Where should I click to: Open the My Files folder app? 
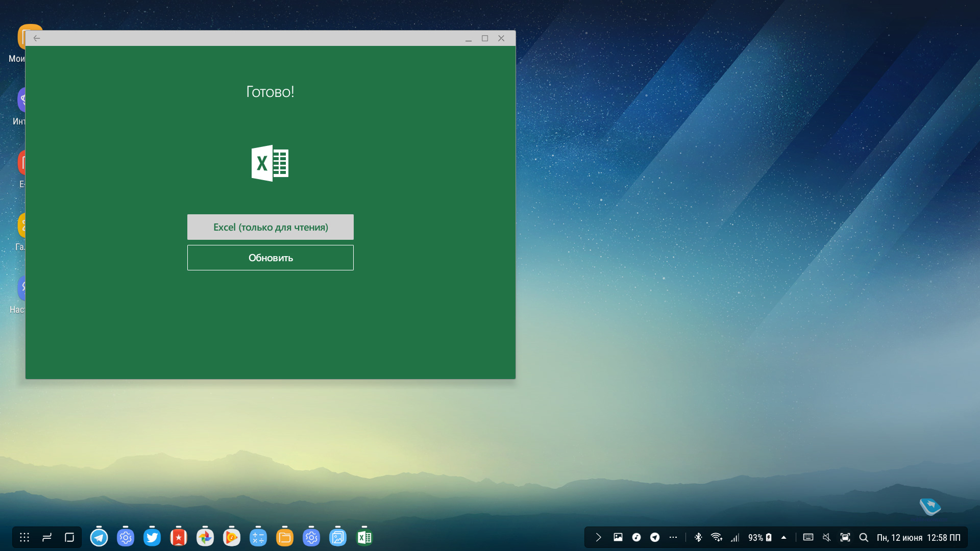[285, 537]
